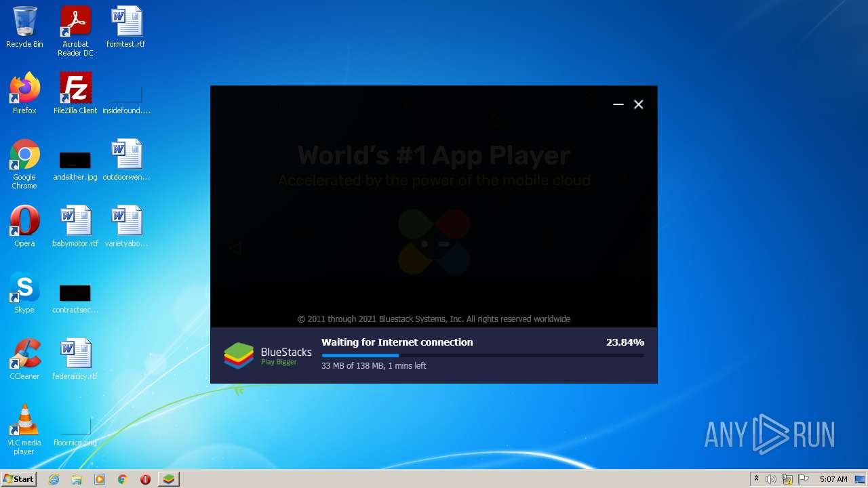
Task: Click the 23.84% progress percentage
Action: [x=625, y=342]
